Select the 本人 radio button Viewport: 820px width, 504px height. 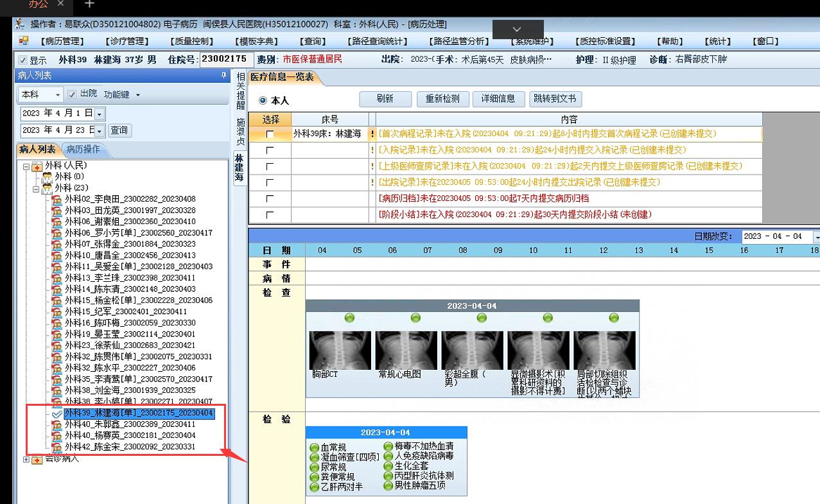pyautogui.click(x=263, y=101)
